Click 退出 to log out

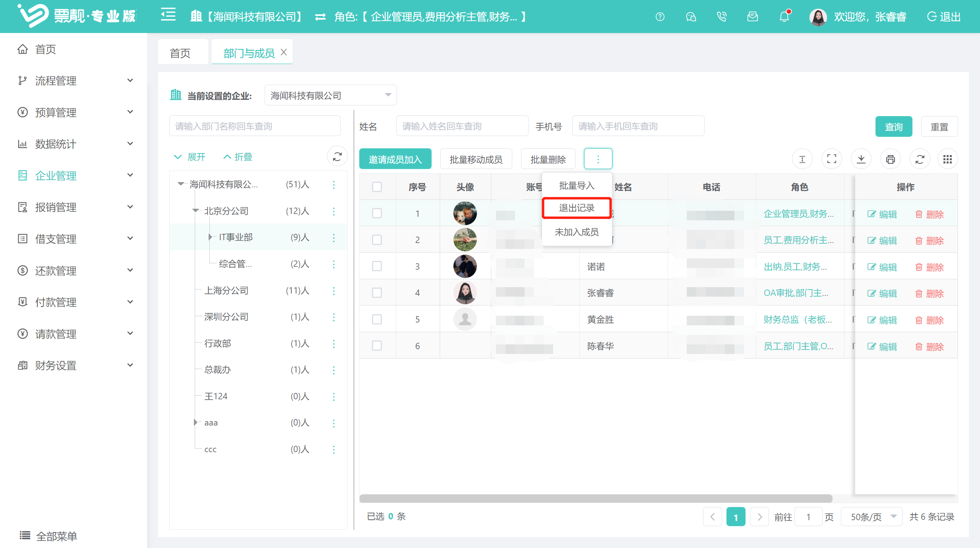pos(944,17)
